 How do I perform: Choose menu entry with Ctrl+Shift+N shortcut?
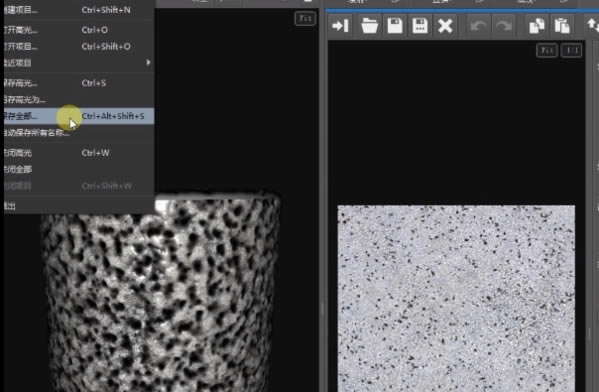pos(79,10)
